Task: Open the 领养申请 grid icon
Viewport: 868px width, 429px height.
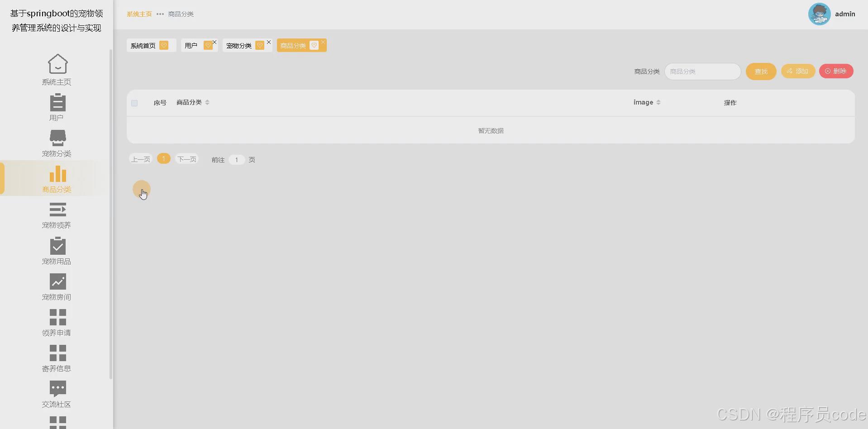Action: (57, 317)
